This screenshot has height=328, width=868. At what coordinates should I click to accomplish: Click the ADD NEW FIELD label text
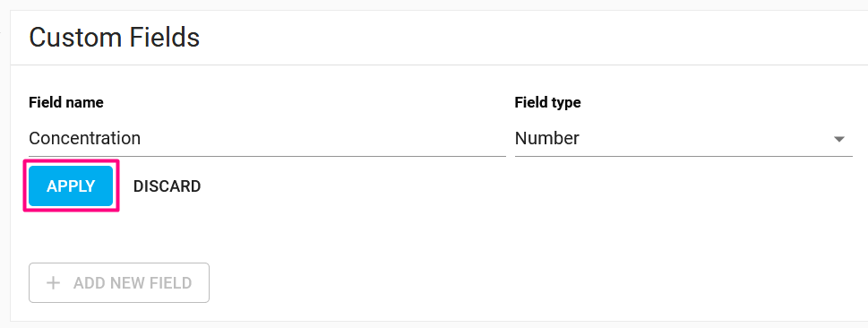[x=133, y=283]
